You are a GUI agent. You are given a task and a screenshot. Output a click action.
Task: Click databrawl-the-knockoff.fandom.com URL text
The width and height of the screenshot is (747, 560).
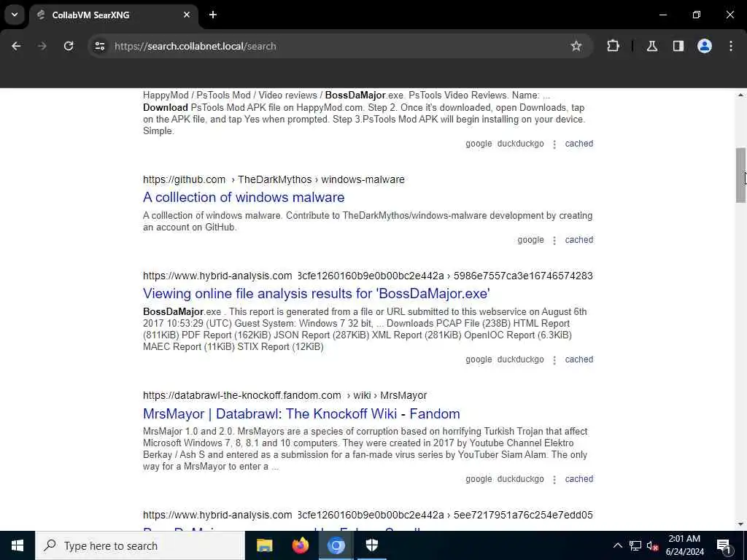(x=285, y=395)
